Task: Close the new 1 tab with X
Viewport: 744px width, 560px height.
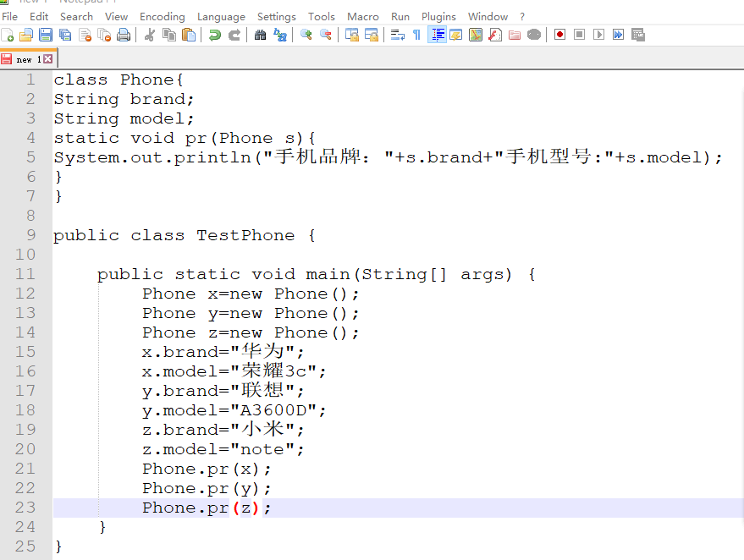Action: click(x=48, y=59)
